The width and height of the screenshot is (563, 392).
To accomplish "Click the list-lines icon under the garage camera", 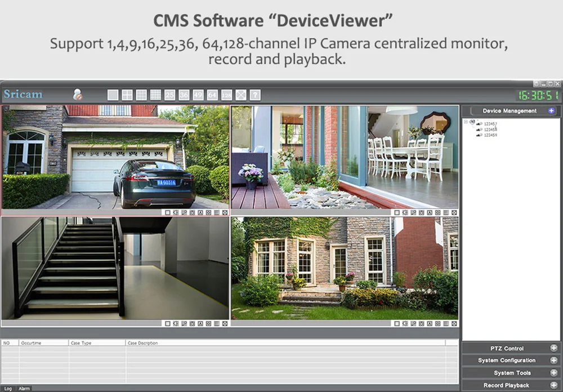I will [217, 213].
